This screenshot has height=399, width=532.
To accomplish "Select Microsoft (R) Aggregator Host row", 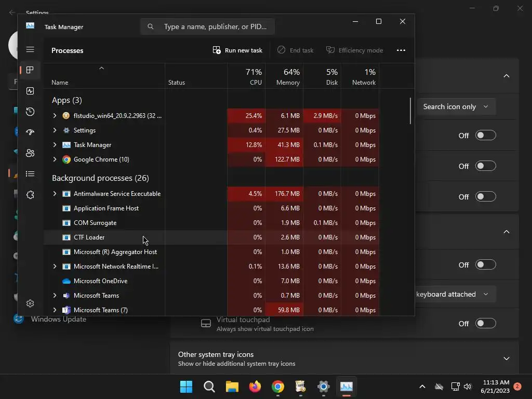I will tap(211, 252).
